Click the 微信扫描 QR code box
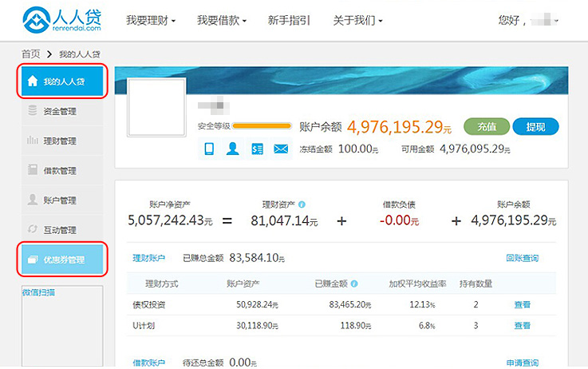The width and height of the screenshot is (588, 369). [62, 326]
